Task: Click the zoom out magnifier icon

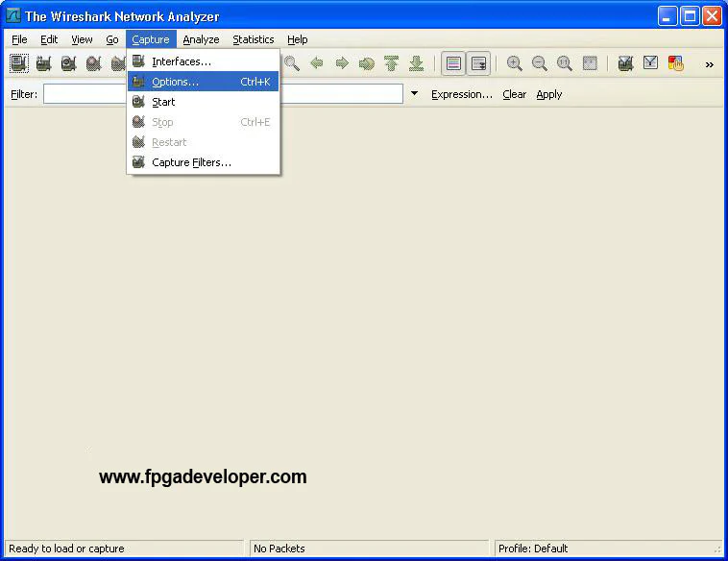Action: pyautogui.click(x=540, y=64)
